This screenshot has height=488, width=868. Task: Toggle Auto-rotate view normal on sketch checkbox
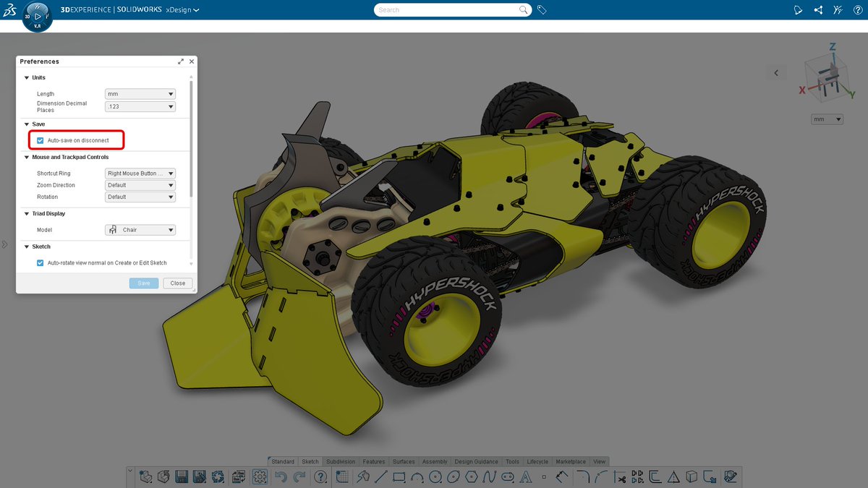41,263
